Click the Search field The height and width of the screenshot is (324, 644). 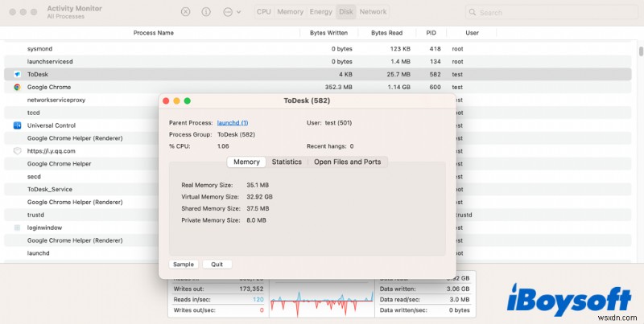(551, 12)
